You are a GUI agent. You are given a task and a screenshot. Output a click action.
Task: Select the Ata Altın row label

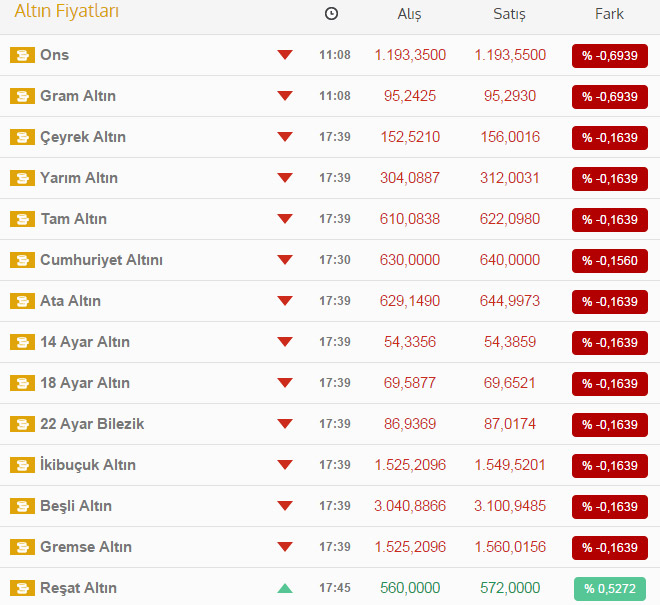(70, 301)
